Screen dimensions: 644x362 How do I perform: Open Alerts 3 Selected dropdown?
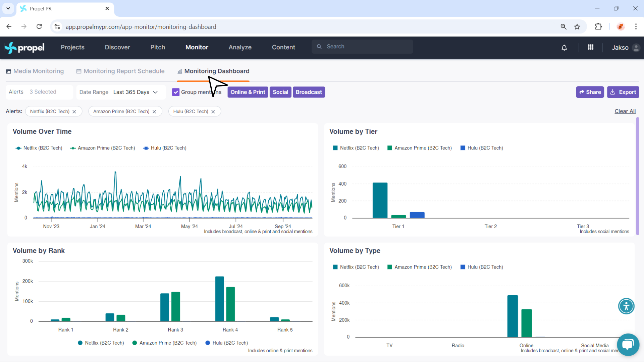[39, 92]
